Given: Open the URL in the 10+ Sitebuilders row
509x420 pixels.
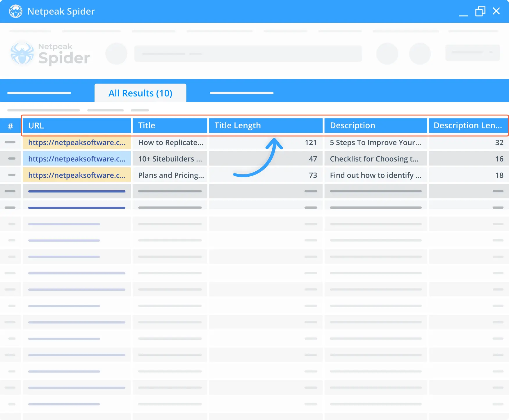Looking at the screenshot, I should (x=77, y=159).
